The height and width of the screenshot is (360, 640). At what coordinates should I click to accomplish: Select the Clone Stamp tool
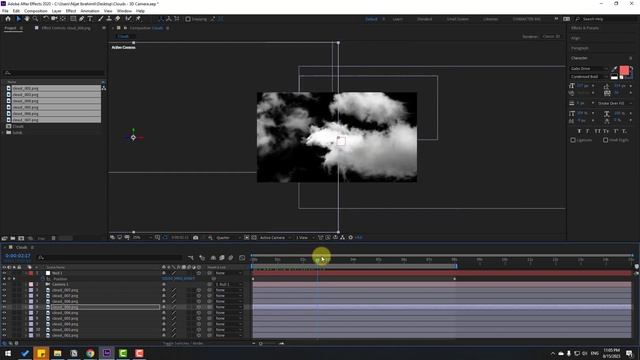109,19
